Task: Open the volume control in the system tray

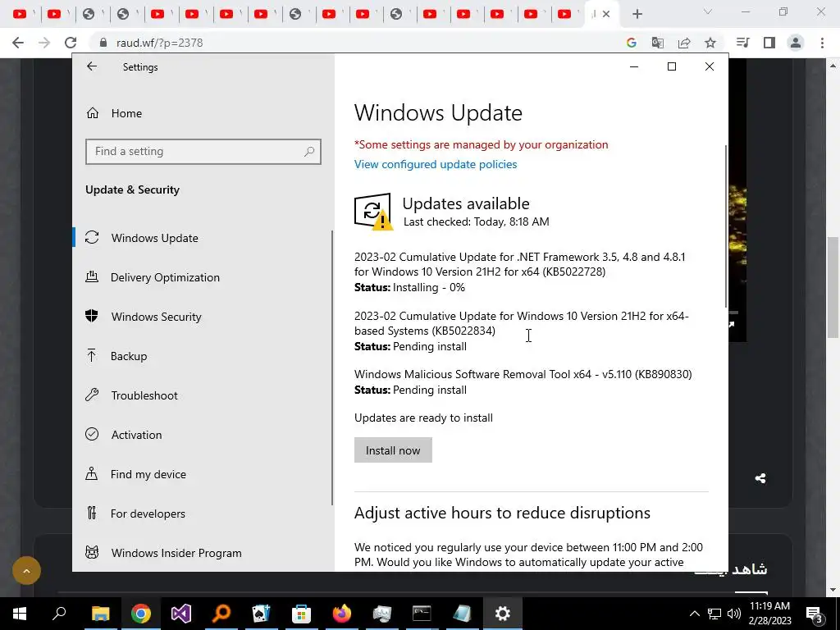Action: point(734,614)
